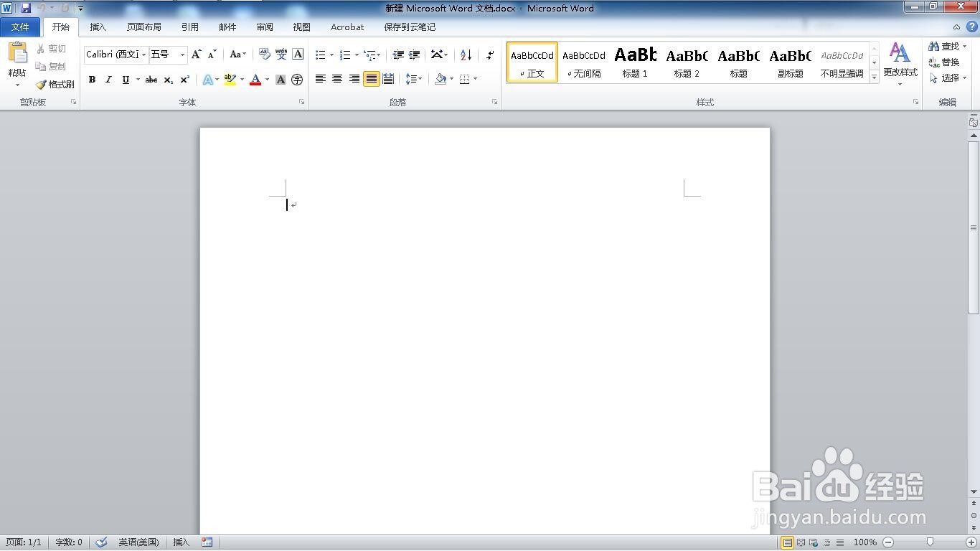Click macro recording icon in status bar

[207, 542]
